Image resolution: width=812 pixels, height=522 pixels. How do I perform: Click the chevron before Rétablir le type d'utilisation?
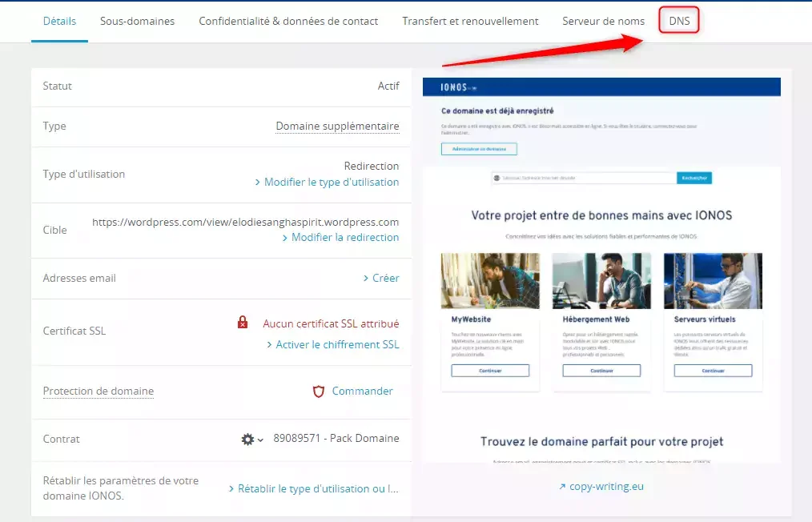(x=231, y=489)
